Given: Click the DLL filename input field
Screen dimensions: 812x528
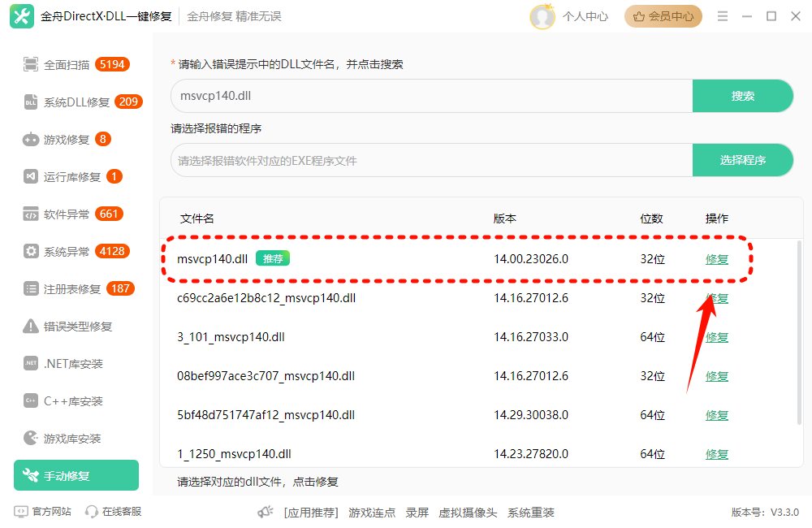Looking at the screenshot, I should 432,96.
